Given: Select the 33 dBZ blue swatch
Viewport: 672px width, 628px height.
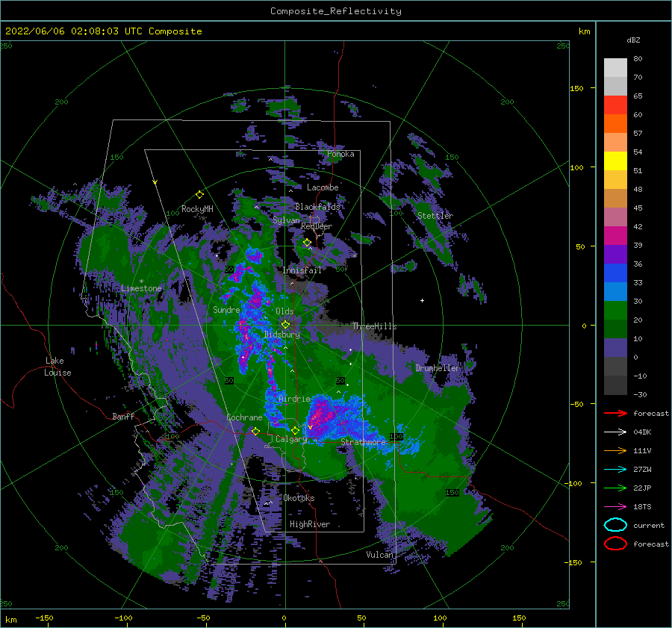Looking at the screenshot, I should click(x=615, y=292).
